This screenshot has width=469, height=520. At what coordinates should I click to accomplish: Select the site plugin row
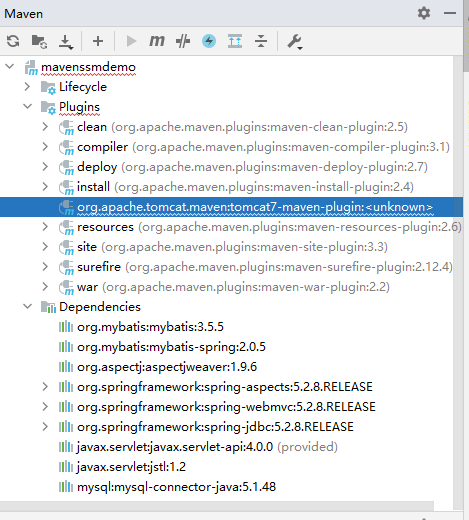[232, 247]
